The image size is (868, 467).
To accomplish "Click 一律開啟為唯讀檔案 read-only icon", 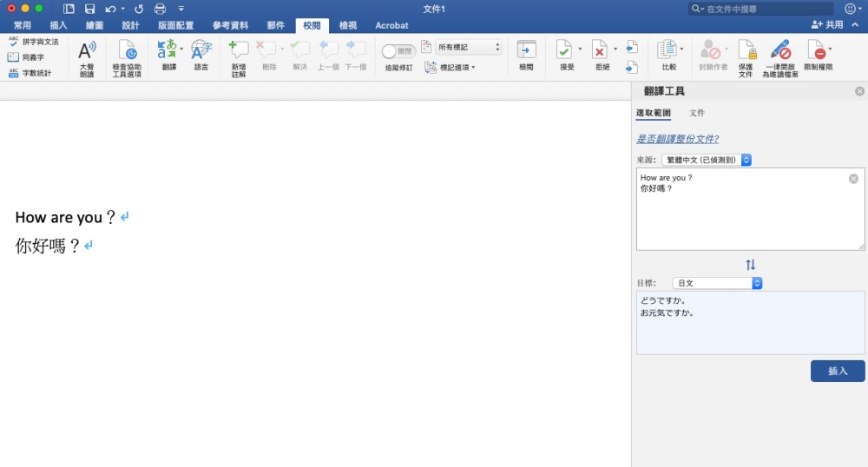I will pyautogui.click(x=780, y=52).
